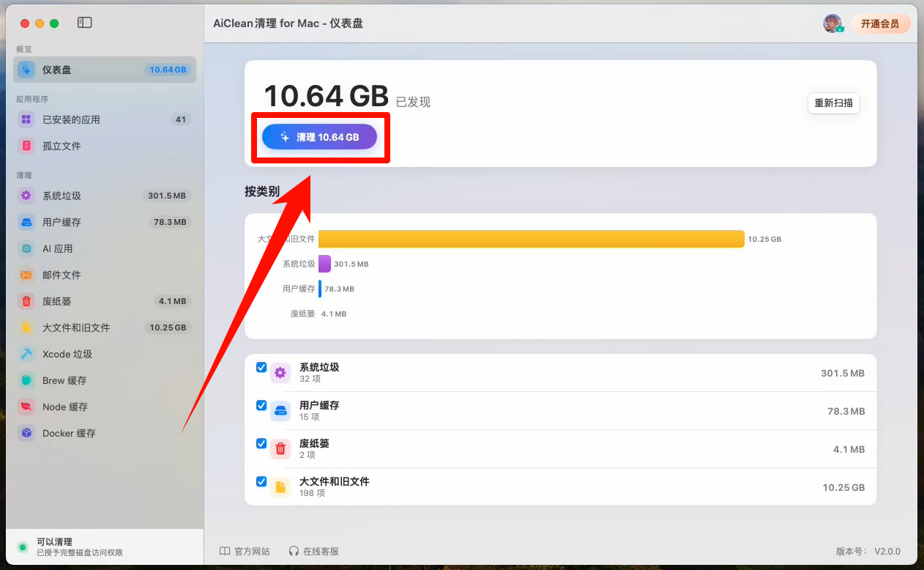Click the 官方网站 book icon

coord(225,551)
